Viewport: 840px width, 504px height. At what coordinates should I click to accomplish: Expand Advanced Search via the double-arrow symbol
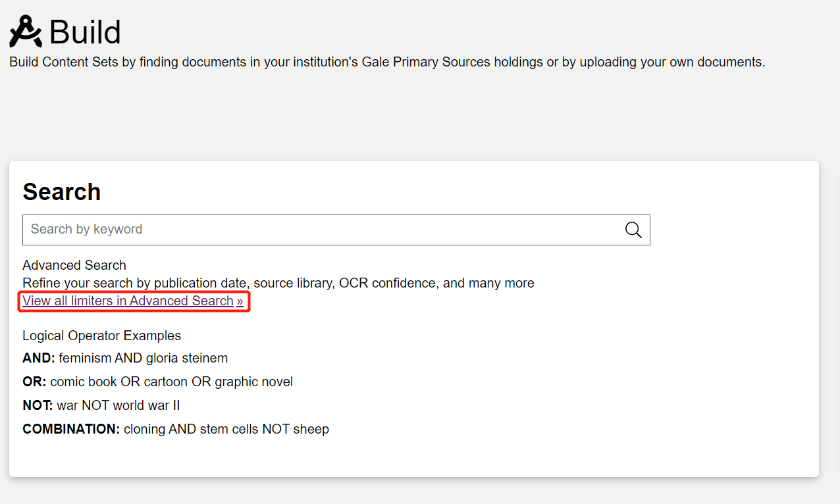(240, 301)
